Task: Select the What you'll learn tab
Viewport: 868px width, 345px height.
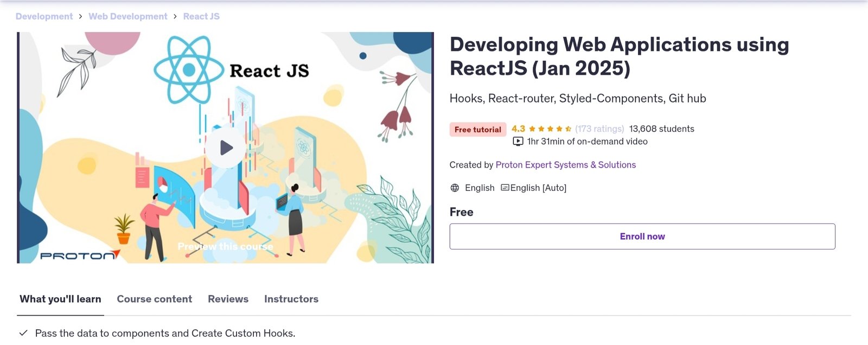Action: (x=60, y=299)
